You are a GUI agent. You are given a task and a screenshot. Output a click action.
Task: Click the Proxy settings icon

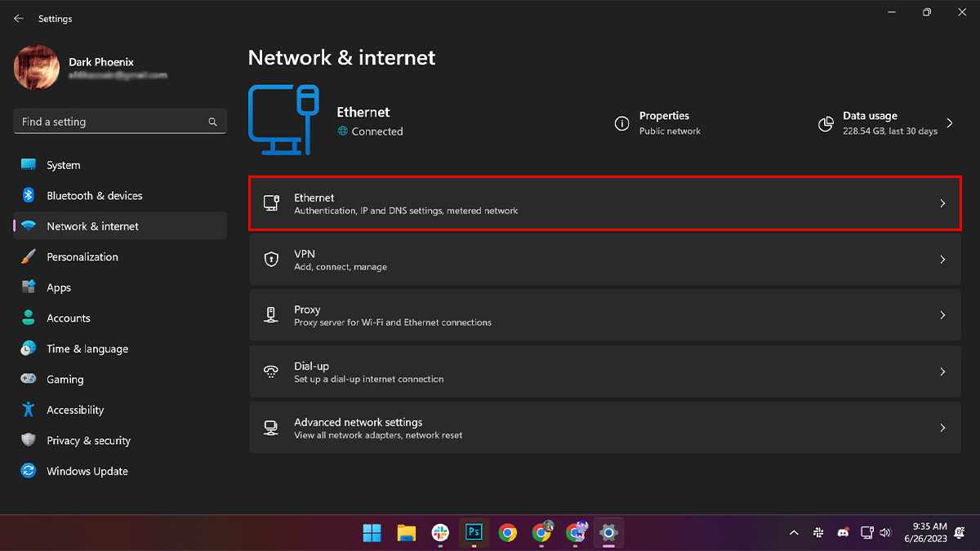click(271, 315)
